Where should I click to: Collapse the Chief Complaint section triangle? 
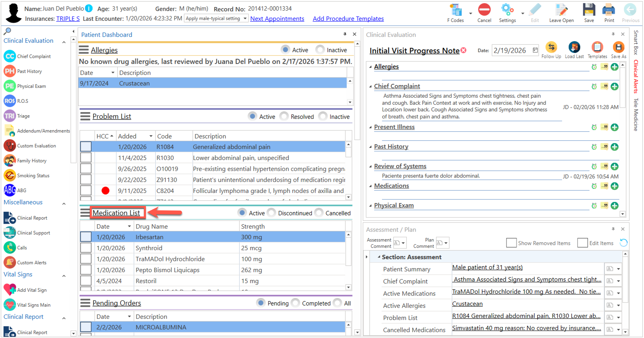click(370, 86)
